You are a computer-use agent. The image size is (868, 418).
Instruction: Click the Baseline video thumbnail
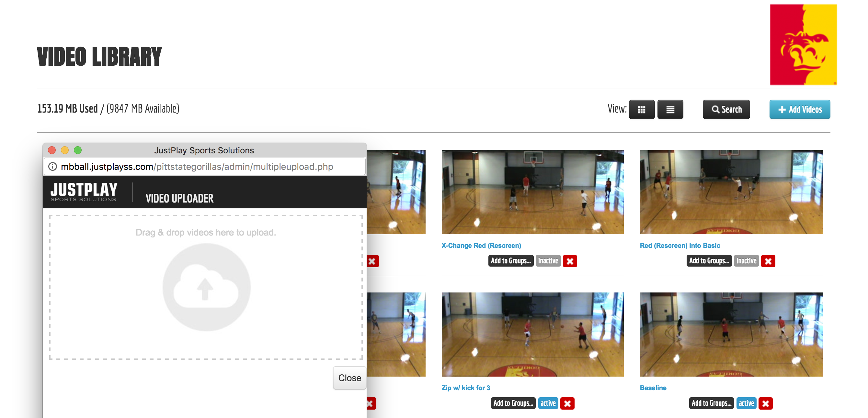pyautogui.click(x=731, y=334)
